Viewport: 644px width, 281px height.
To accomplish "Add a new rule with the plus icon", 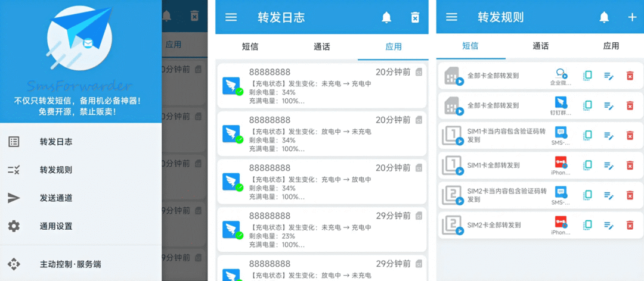I will tap(632, 17).
